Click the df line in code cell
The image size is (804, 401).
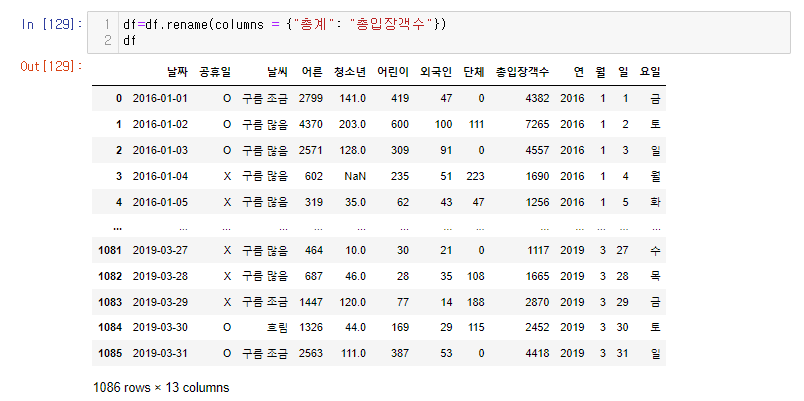coord(129,40)
